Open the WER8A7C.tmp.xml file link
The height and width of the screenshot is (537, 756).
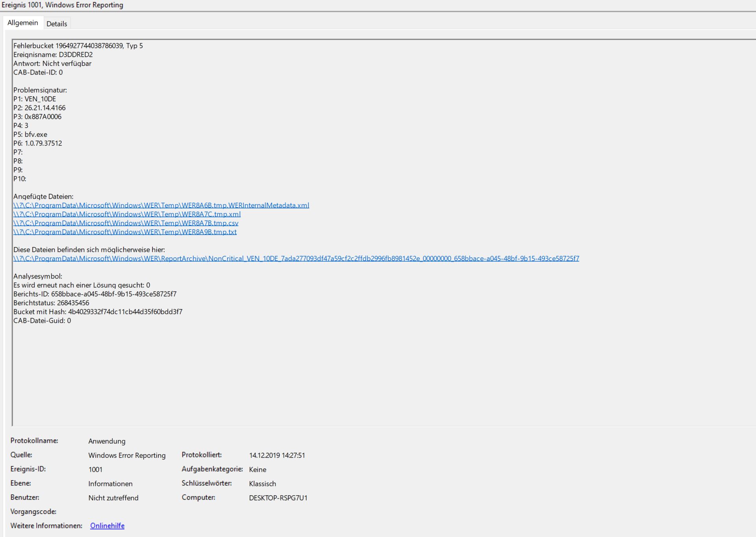click(x=127, y=214)
